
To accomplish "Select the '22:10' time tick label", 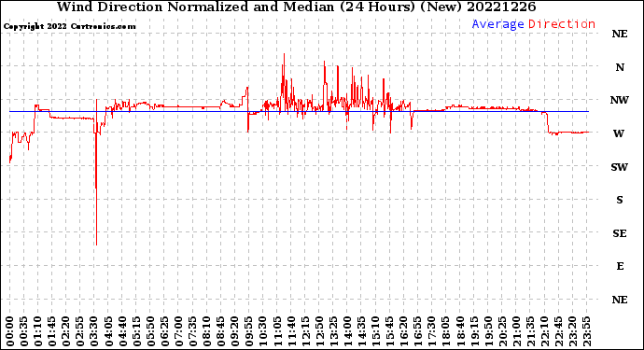I will point(545,331).
